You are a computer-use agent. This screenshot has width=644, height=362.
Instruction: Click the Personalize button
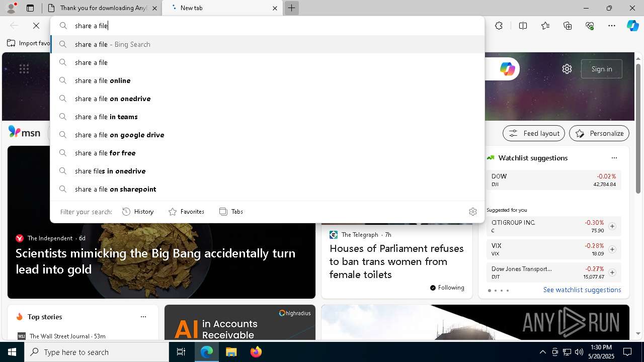point(599,133)
